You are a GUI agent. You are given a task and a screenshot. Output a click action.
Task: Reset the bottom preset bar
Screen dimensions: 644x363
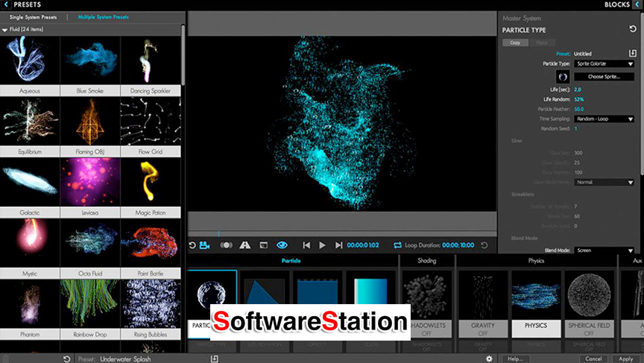pyautogui.click(x=67, y=359)
